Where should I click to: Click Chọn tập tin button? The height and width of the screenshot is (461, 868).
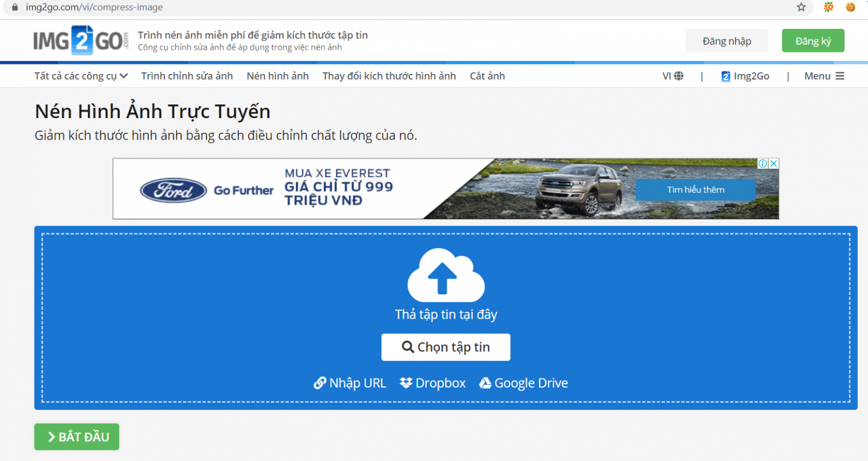[446, 347]
